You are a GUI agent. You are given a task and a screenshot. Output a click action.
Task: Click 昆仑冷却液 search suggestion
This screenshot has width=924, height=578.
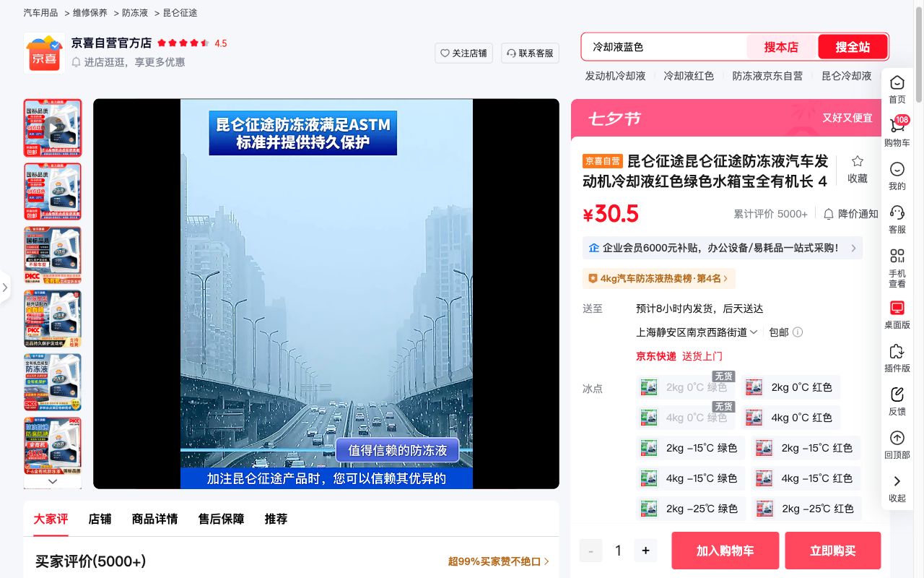pos(846,76)
